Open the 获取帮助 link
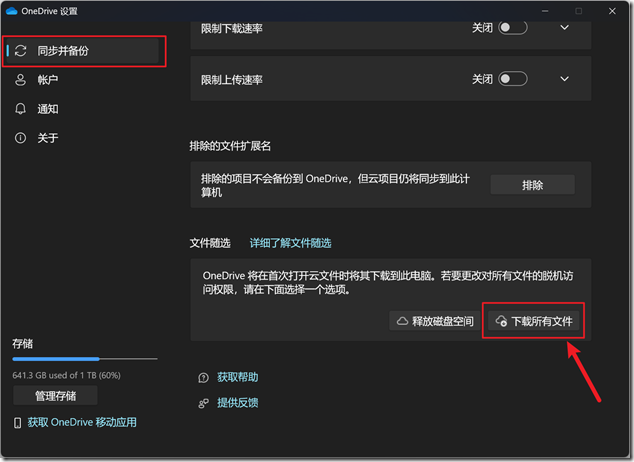 click(238, 377)
